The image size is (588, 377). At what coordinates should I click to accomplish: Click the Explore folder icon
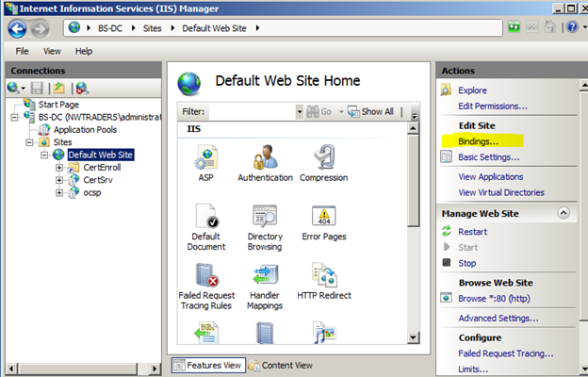point(446,90)
